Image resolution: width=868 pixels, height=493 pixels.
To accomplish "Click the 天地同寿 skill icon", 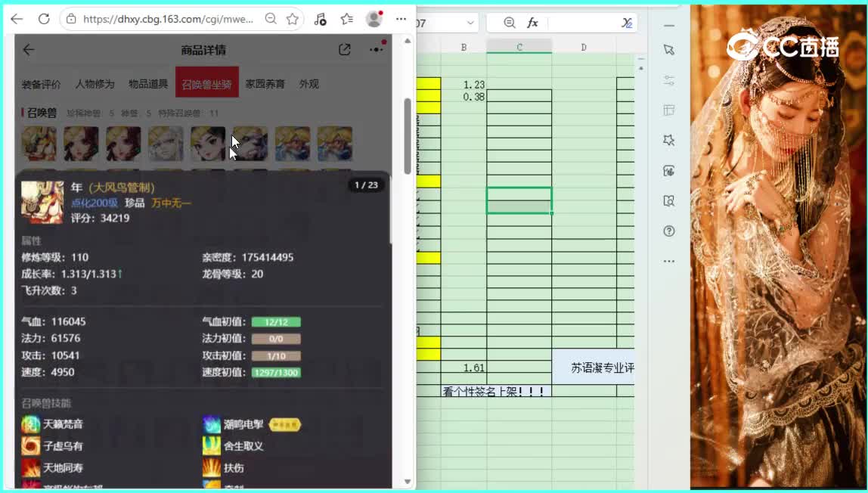I will pyautogui.click(x=30, y=468).
